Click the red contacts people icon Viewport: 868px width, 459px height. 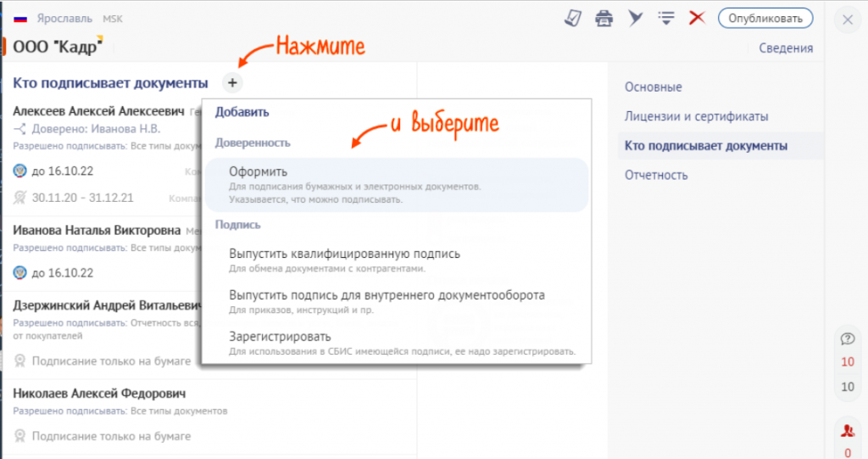[x=847, y=428]
